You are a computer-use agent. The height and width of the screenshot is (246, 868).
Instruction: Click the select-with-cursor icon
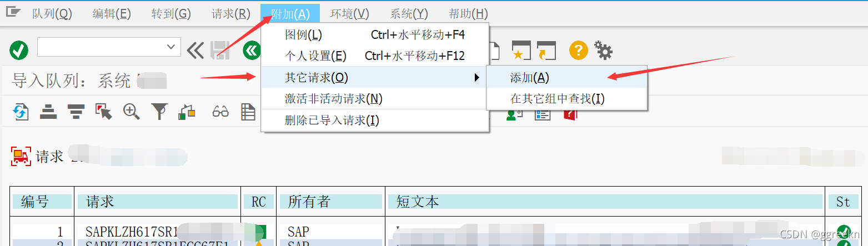click(104, 112)
